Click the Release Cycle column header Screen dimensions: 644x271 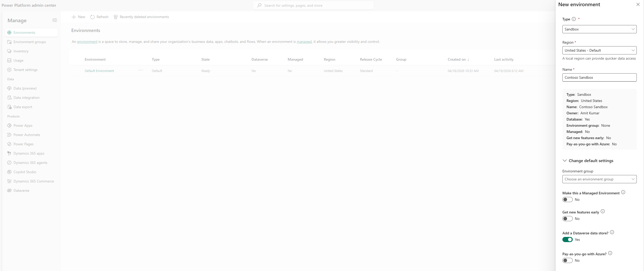click(371, 59)
